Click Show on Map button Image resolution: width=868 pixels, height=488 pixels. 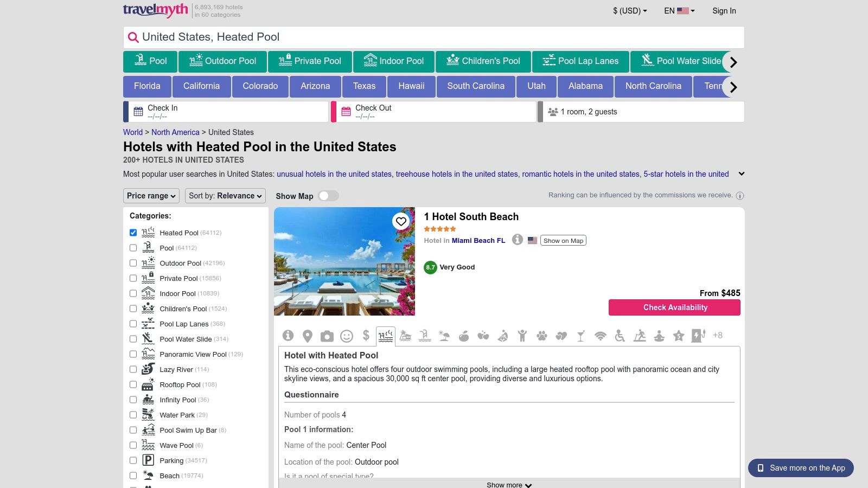point(563,241)
